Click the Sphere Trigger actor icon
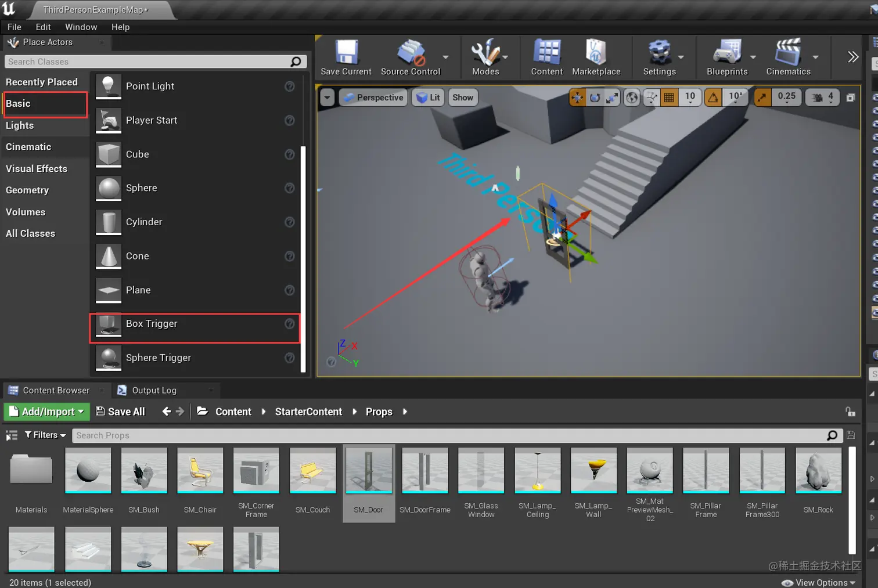Viewport: 878px width, 588px height. [x=109, y=358]
